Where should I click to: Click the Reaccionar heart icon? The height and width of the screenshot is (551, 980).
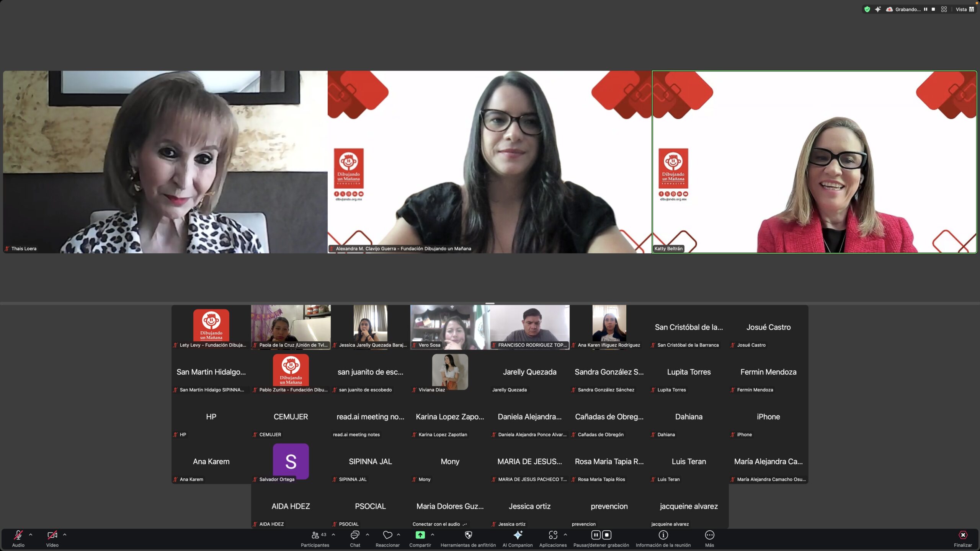387,535
